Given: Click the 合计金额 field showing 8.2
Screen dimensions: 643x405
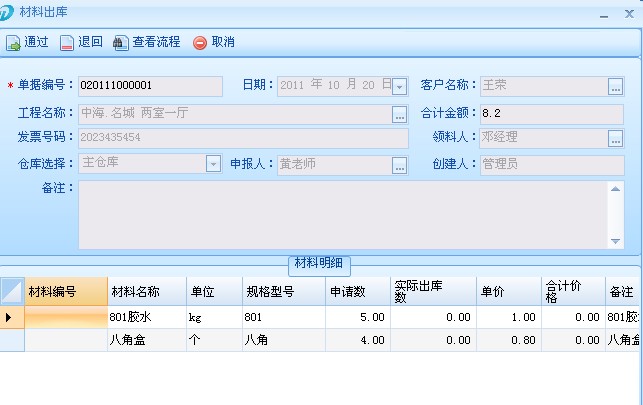Looking at the screenshot, I should [550, 113].
